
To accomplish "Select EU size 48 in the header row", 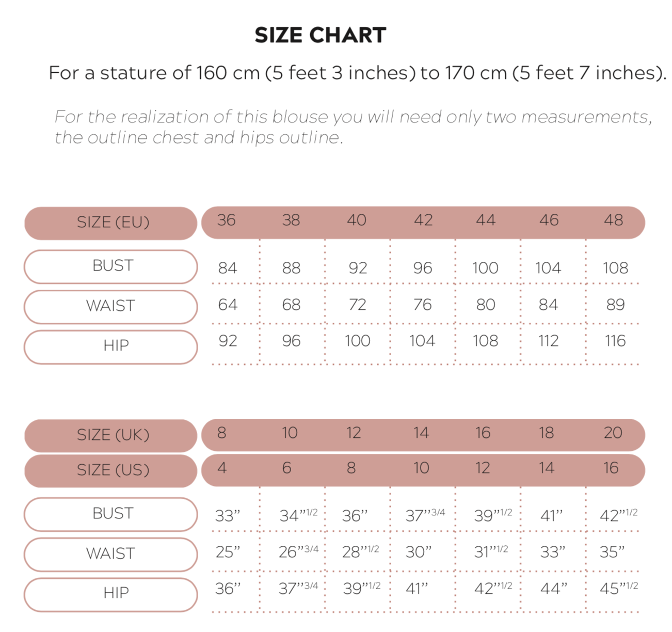I will (x=613, y=220).
